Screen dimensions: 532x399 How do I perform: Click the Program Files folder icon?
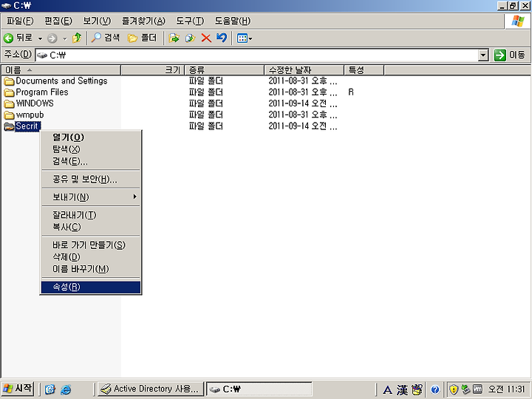(x=9, y=92)
